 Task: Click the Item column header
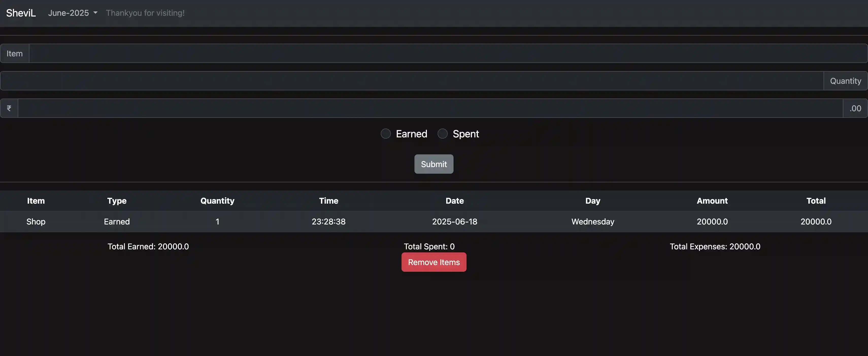(36, 201)
